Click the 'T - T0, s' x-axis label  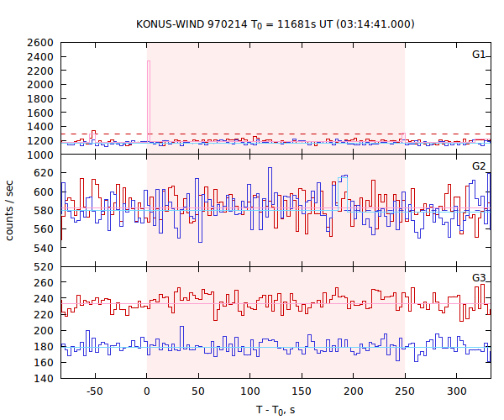tap(276, 410)
